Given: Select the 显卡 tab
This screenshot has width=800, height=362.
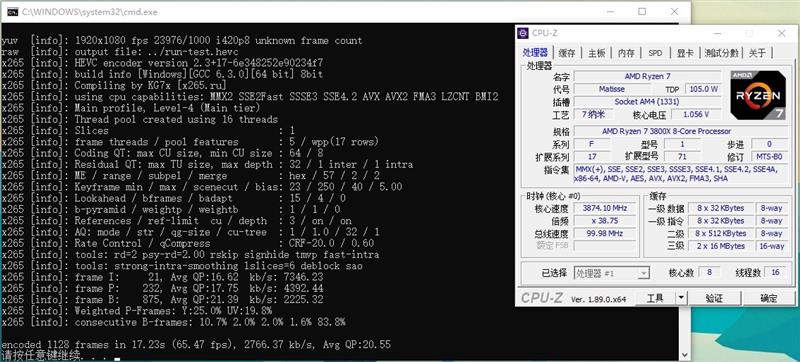Looking at the screenshot, I should pyautogui.click(x=685, y=53).
